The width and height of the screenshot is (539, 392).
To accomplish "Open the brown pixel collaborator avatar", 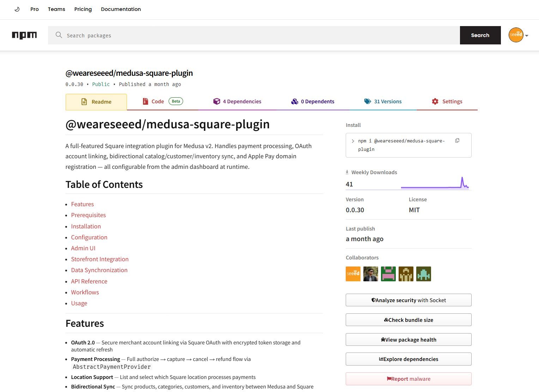I will pyautogui.click(x=406, y=274).
